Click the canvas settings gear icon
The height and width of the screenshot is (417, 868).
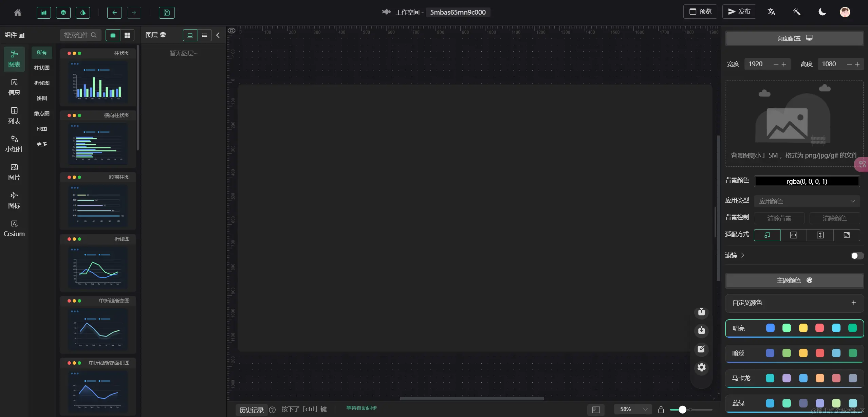pos(701,367)
